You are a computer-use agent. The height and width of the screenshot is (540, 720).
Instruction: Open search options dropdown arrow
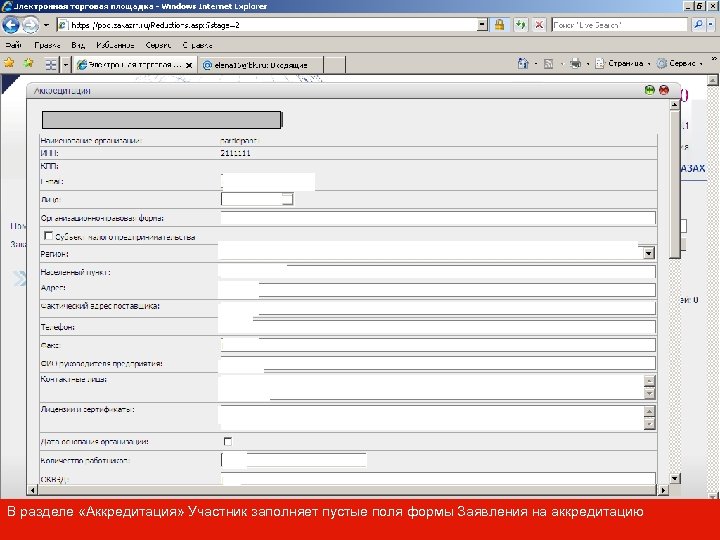click(x=711, y=25)
